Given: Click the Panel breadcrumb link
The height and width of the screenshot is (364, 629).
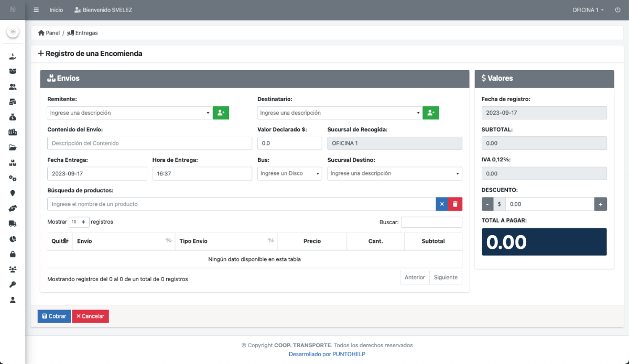Looking at the screenshot, I should (x=49, y=33).
